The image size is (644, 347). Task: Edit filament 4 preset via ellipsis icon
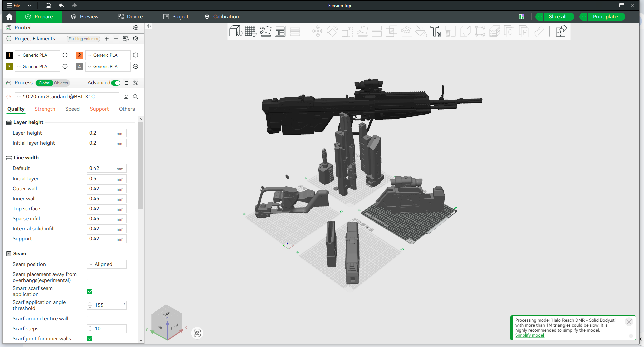coord(136,66)
